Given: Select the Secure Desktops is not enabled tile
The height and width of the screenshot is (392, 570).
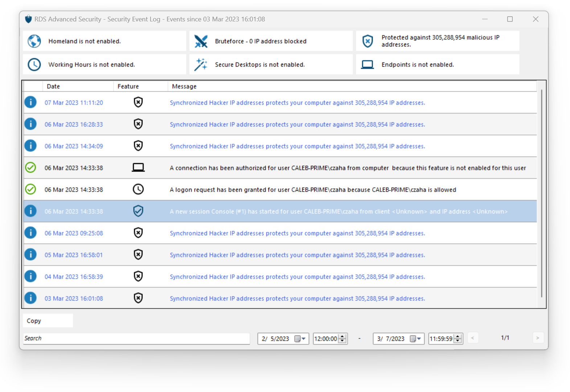Looking at the screenshot, I should (x=271, y=65).
